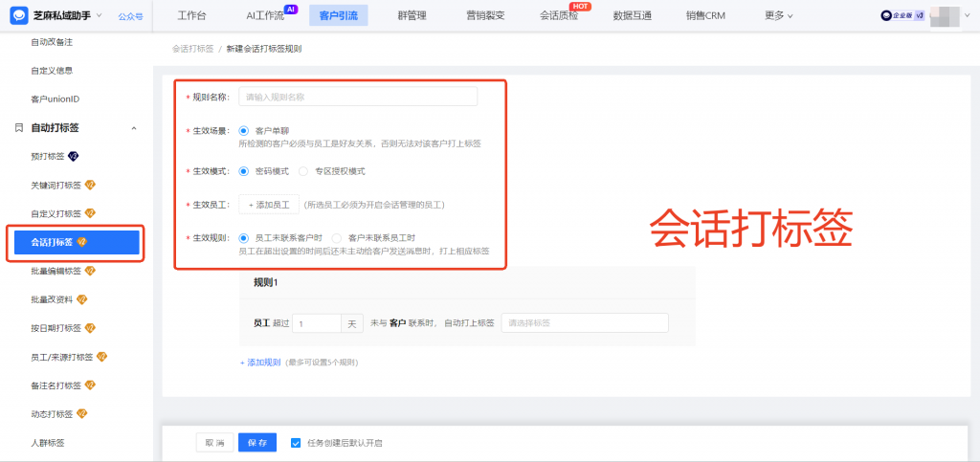The width and height of the screenshot is (980, 462).
Task: Select the 客户引流 tab
Action: (x=338, y=15)
